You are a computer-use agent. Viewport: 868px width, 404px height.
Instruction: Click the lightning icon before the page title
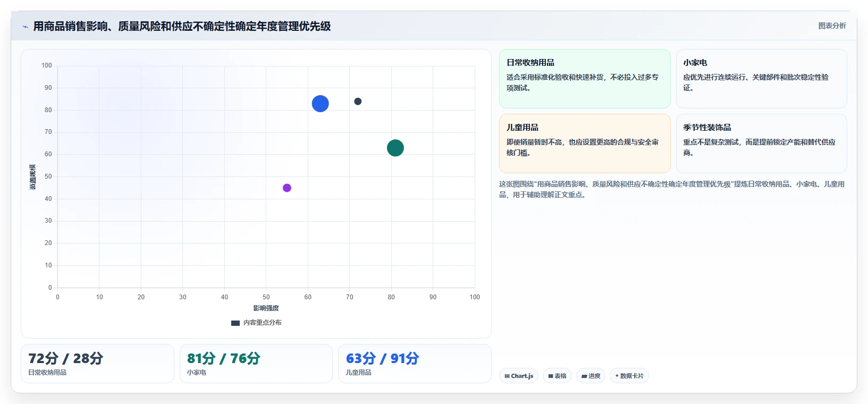[x=25, y=27]
